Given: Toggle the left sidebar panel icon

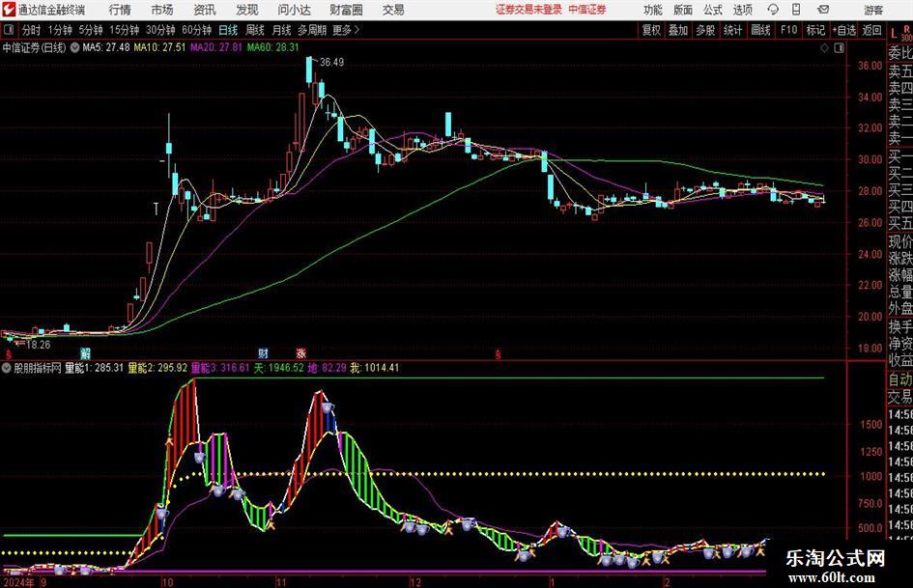Looking at the screenshot, I should pyautogui.click(x=9, y=29).
